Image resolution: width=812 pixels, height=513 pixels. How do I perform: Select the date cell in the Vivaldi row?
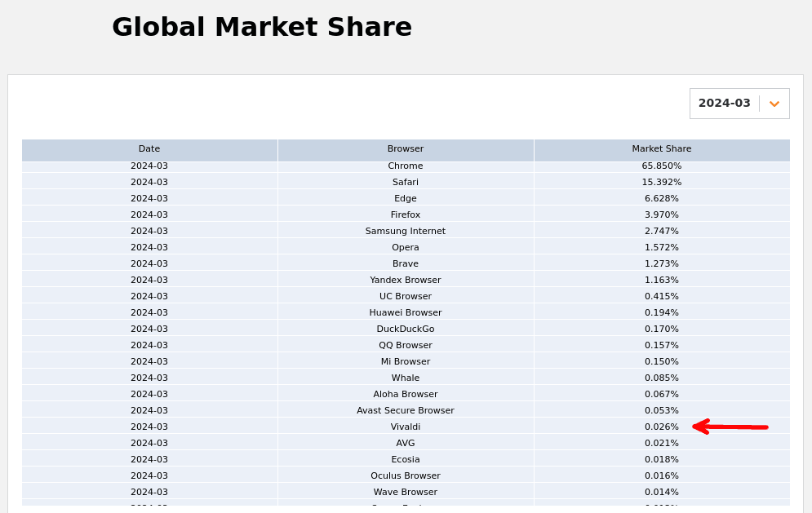coord(149,427)
